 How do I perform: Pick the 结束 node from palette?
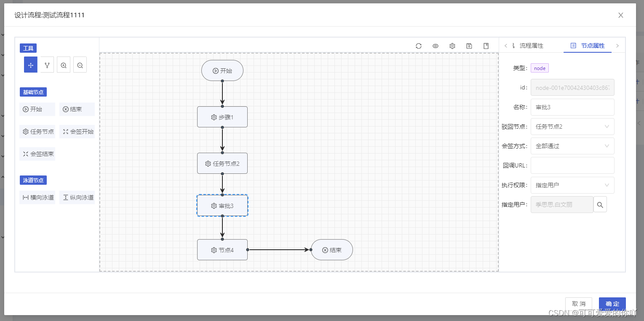77,109
